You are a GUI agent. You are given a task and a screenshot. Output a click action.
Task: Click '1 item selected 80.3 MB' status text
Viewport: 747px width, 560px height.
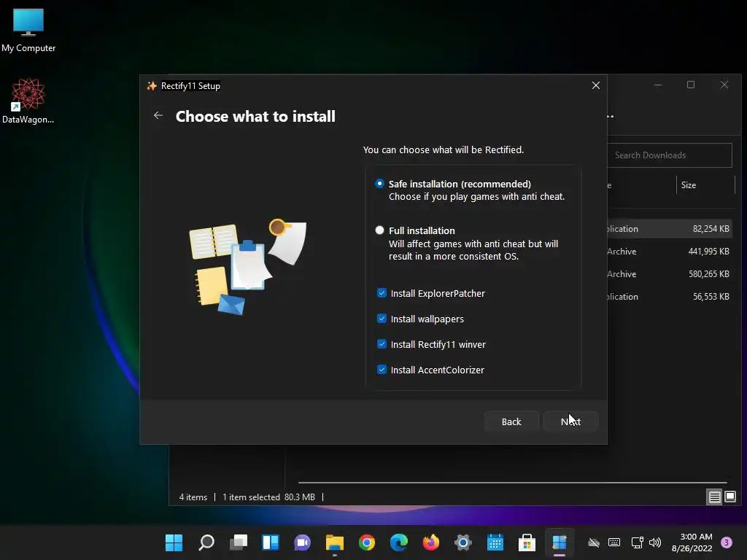pyautogui.click(x=268, y=497)
